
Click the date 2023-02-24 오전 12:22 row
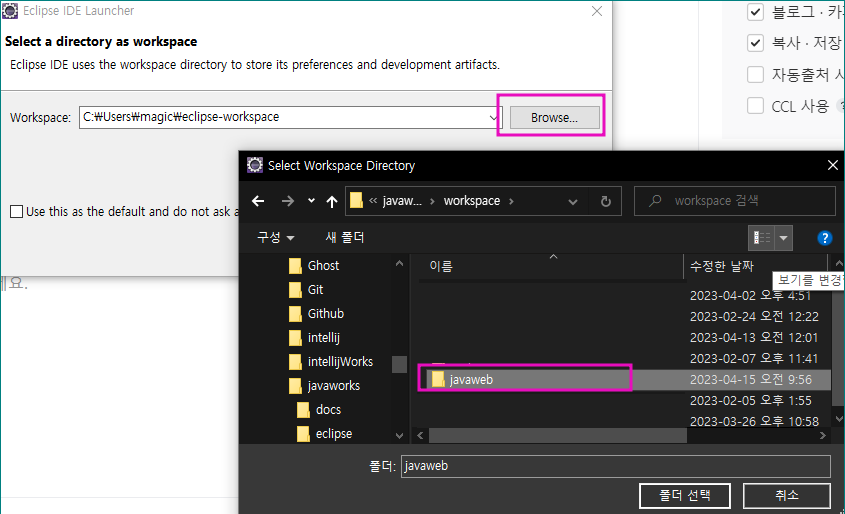click(x=754, y=316)
